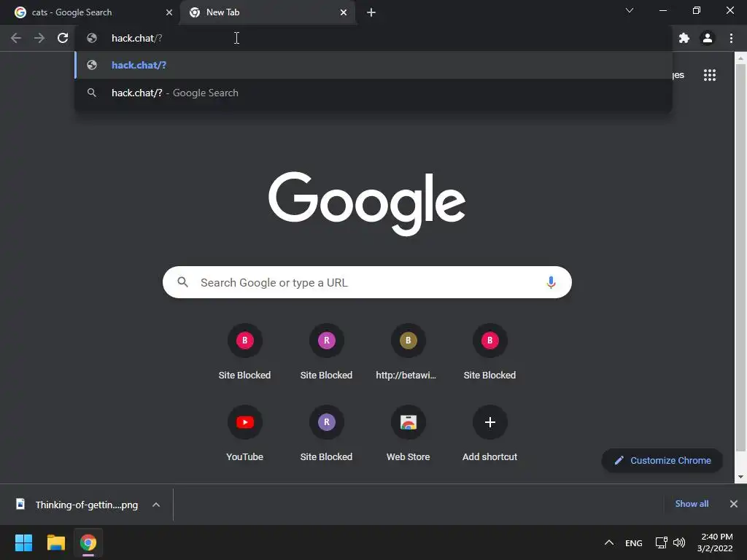
Task: Click the Google logo
Action: 367,203
